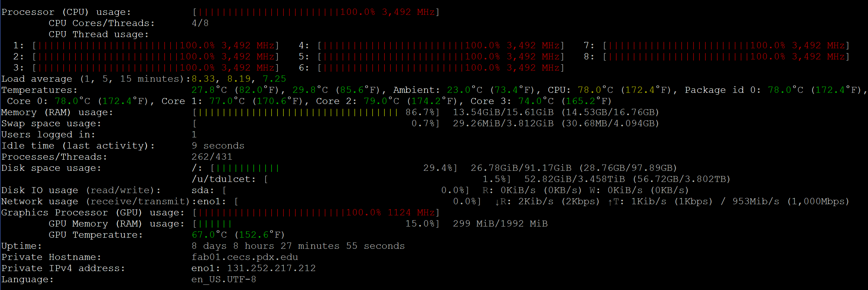
Task: Click the Package id 0 temperature value
Action: (x=786, y=90)
